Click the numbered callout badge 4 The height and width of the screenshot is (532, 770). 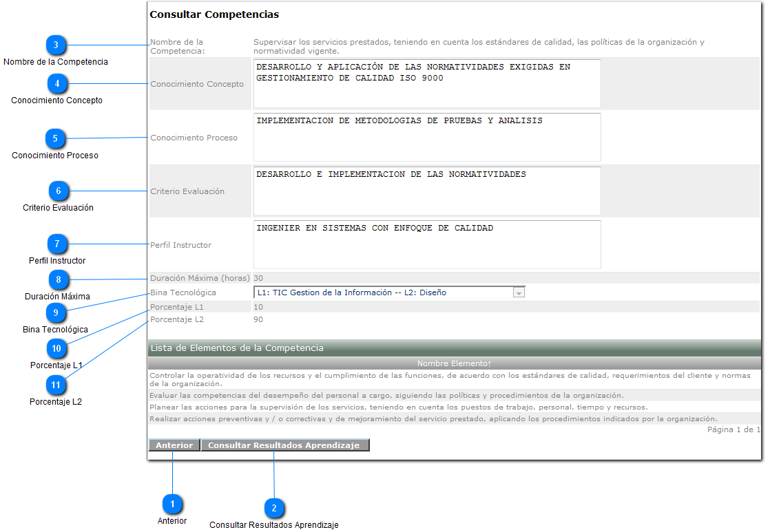(x=59, y=83)
